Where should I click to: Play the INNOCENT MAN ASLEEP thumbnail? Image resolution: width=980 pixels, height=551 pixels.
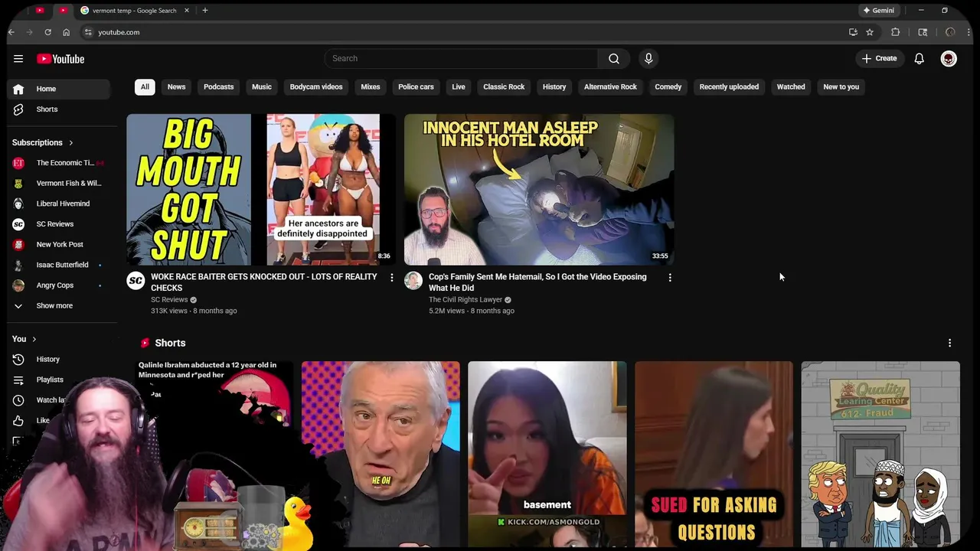tap(539, 190)
